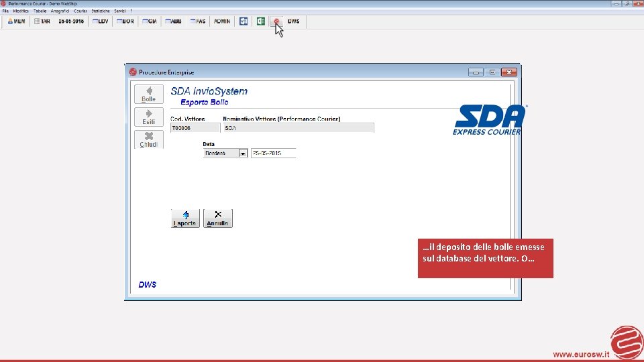644x362 pixels.
Task: Open the ADMIN toolbar button
Action: click(222, 21)
